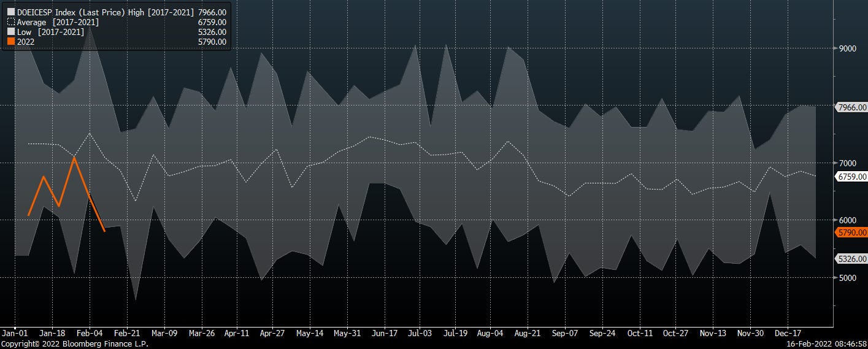This screenshot has width=868, height=349.
Task: Click the Feb-04 date label
Action: click(x=90, y=334)
